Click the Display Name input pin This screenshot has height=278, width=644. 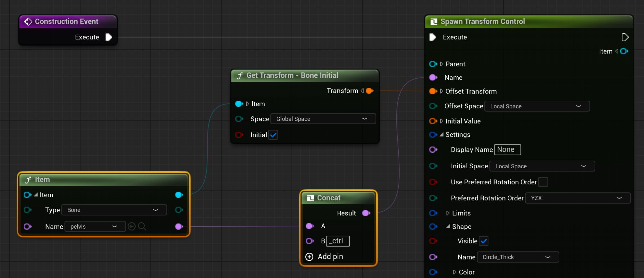coord(433,150)
